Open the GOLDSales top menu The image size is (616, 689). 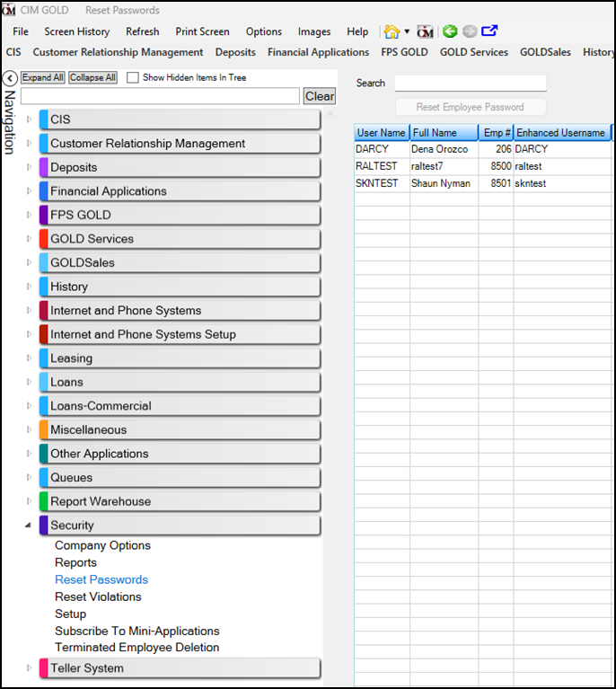pyautogui.click(x=545, y=52)
